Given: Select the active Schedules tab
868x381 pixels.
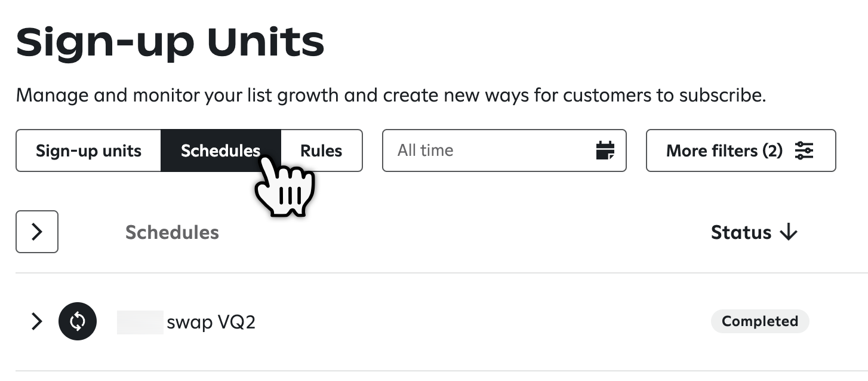Looking at the screenshot, I should 221,150.
